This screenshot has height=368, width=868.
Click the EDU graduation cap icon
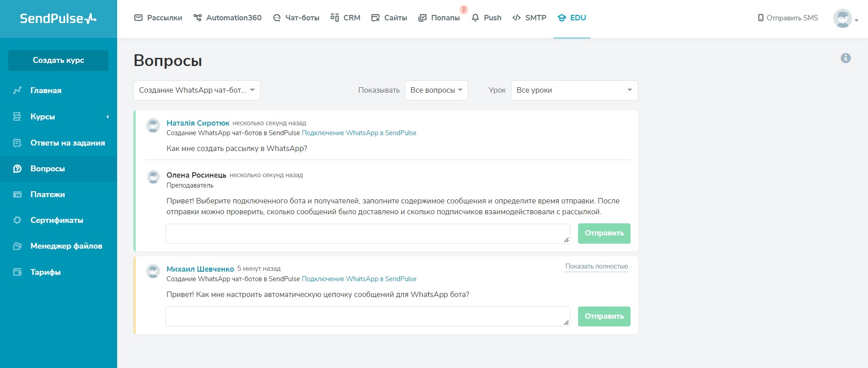coord(562,18)
